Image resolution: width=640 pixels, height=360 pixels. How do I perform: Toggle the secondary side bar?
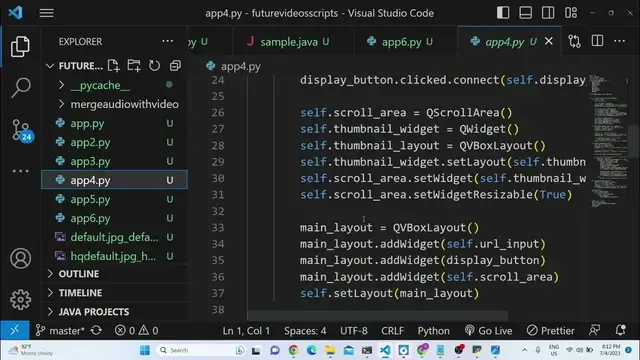point(548,13)
